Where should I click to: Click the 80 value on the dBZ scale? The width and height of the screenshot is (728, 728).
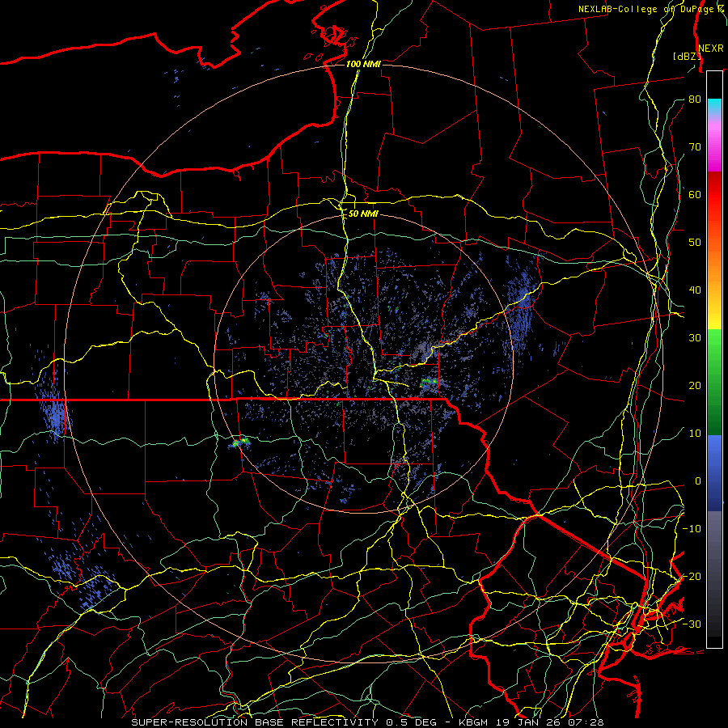tap(695, 99)
